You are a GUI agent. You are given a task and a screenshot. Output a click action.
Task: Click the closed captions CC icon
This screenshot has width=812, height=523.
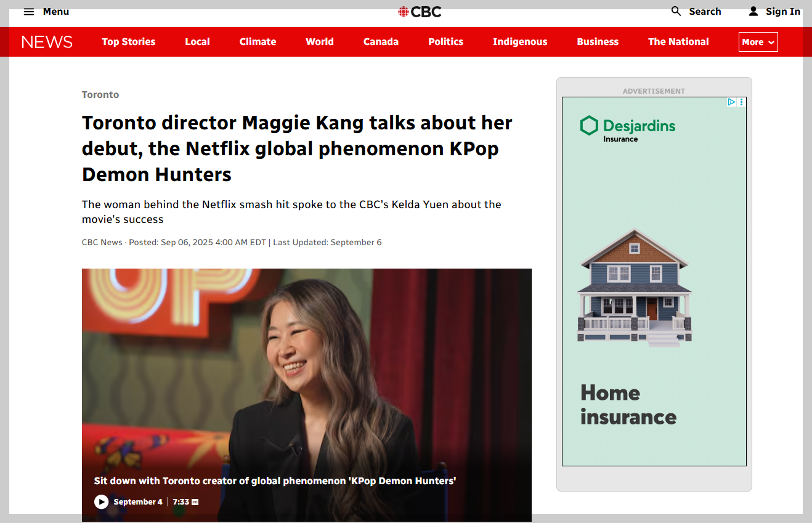point(195,502)
